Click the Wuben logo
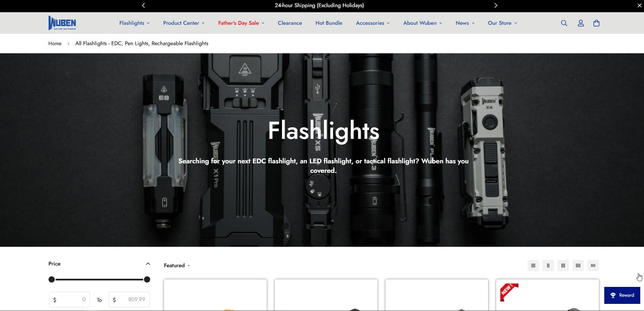Screen dimensions: 644x311 [62, 23]
